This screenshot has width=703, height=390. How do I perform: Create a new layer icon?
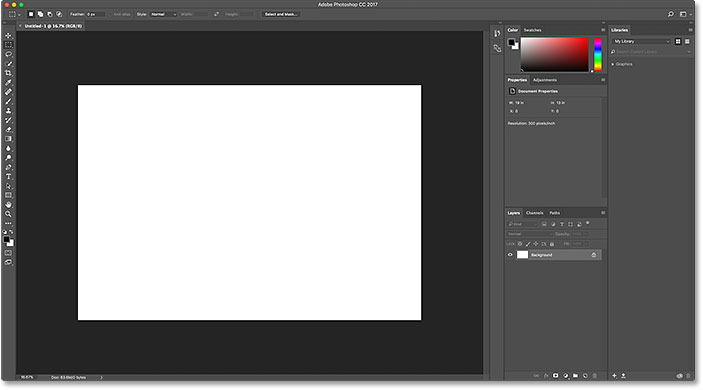585,376
